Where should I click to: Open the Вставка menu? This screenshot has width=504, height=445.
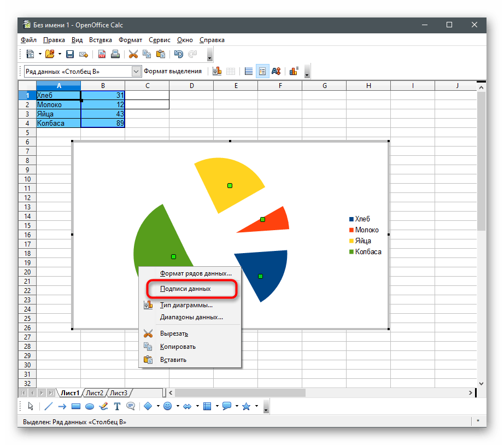point(100,40)
